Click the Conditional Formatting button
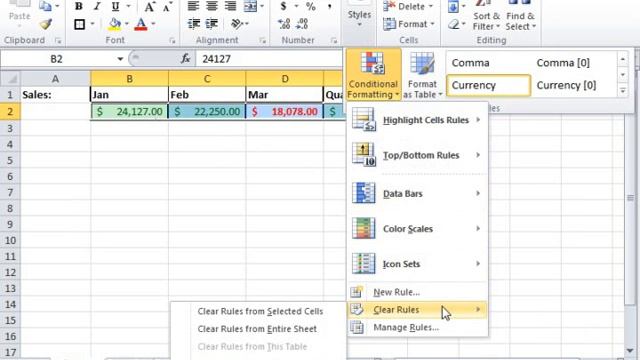Image resolution: width=640 pixels, height=360 pixels. tap(373, 75)
